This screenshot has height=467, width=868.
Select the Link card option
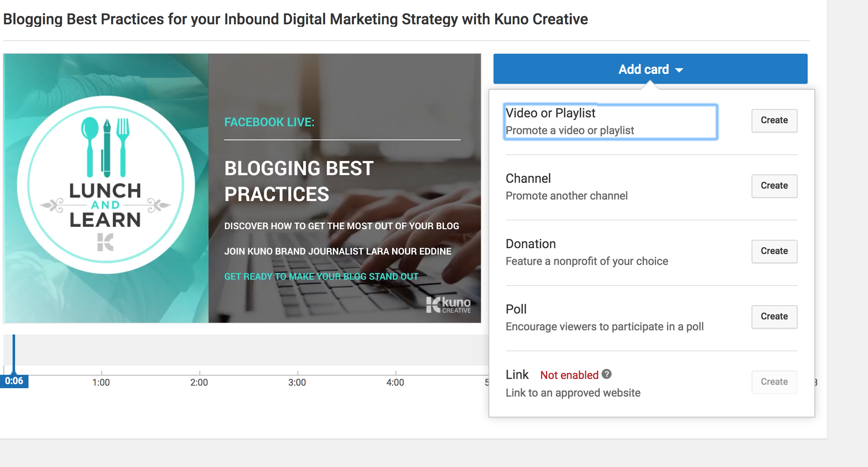(517, 374)
